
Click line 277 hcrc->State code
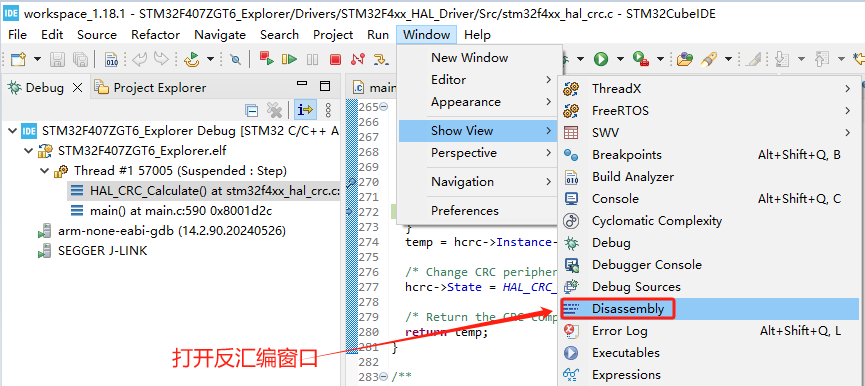click(x=482, y=287)
